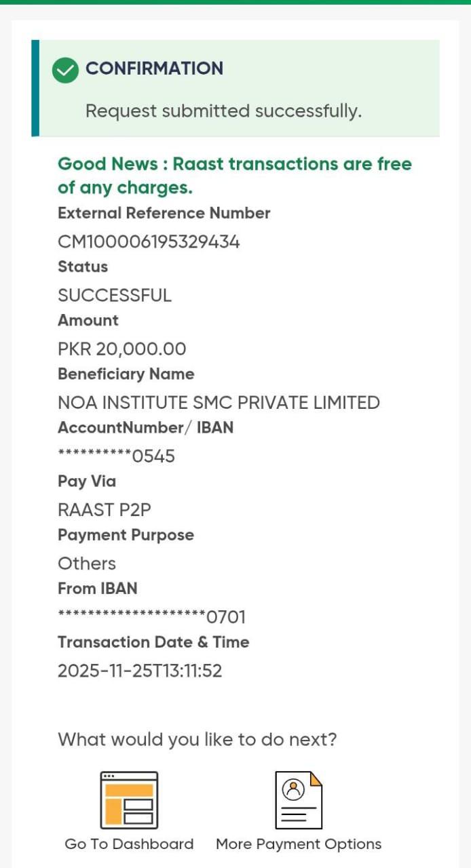
Task: Click the Raast free charges notice
Action: tap(234, 175)
